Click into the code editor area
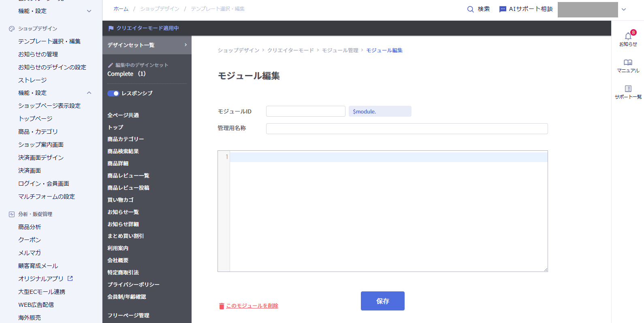Viewport: 644px width, 323px height. [388, 211]
